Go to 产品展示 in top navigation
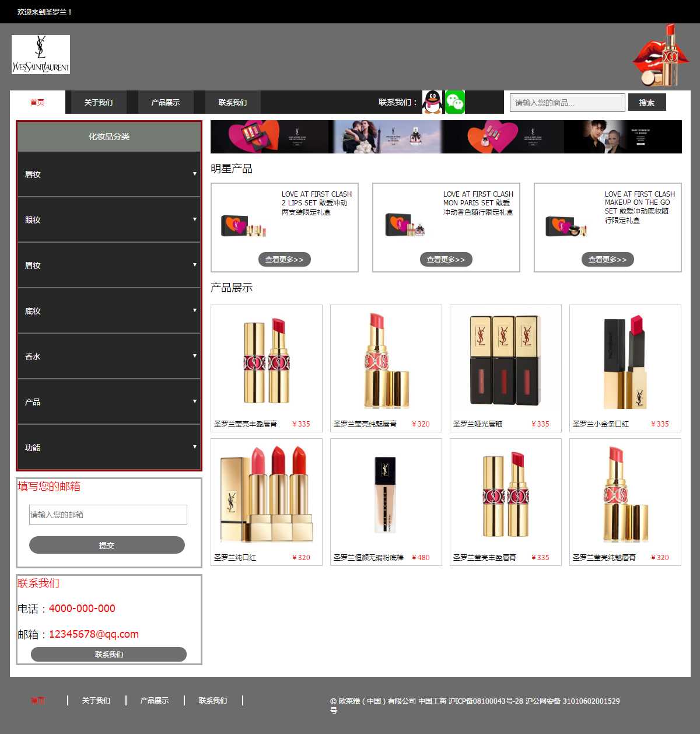The width and height of the screenshot is (700, 734). (166, 103)
